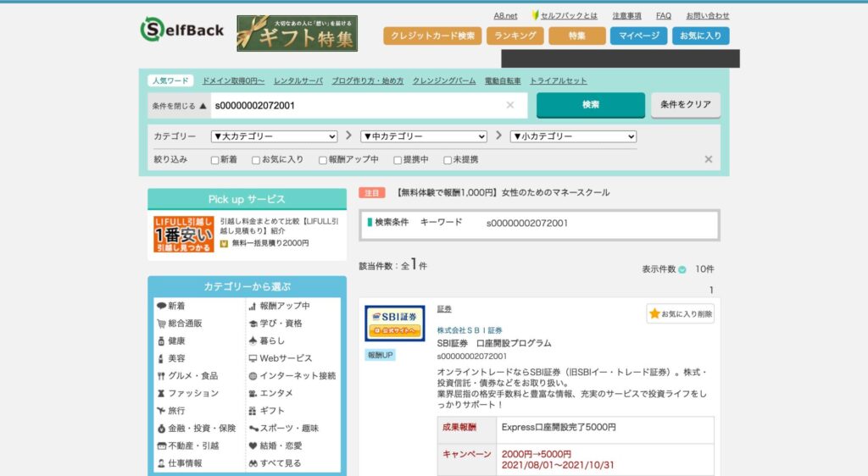Click popular word レンタルサーバ

298,80
